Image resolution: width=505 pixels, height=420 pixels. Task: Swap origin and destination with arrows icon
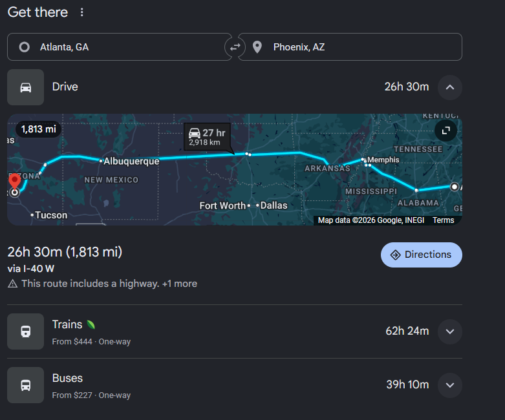[x=235, y=47]
